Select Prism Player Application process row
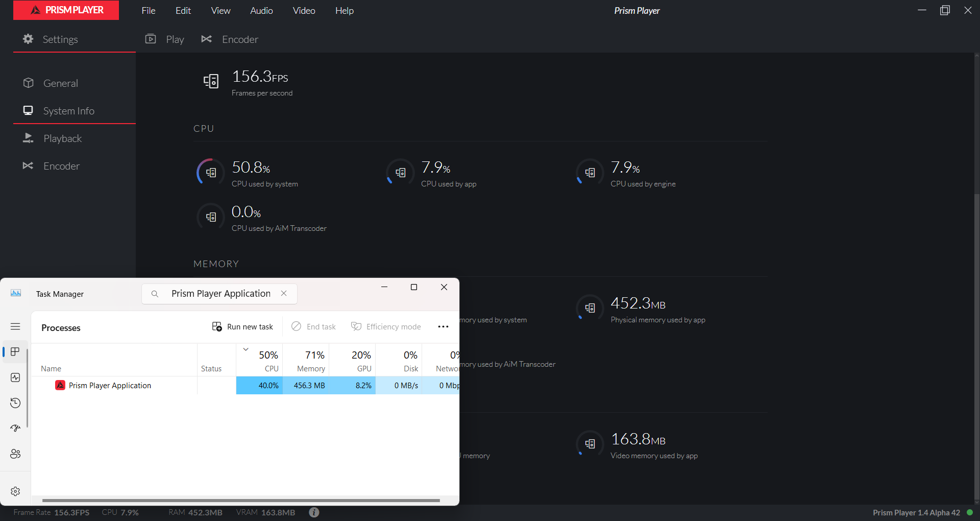This screenshot has height=521, width=980. pyautogui.click(x=246, y=385)
